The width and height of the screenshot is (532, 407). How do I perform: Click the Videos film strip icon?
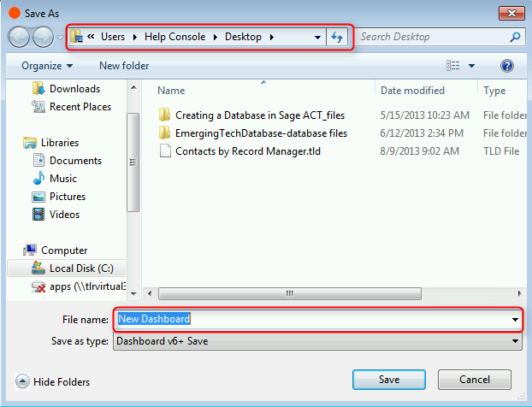(x=38, y=215)
